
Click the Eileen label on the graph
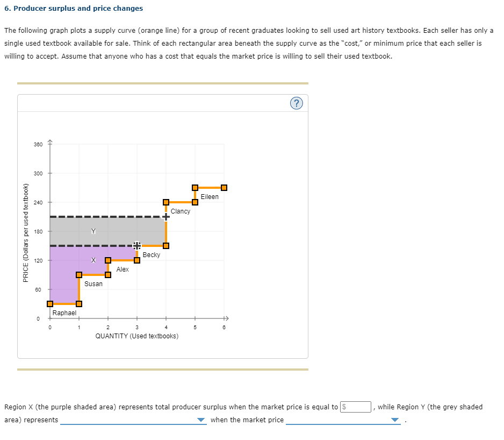click(210, 197)
